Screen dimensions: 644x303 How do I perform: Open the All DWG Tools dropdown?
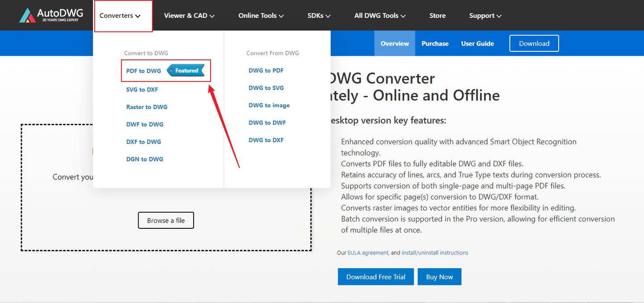click(x=380, y=16)
